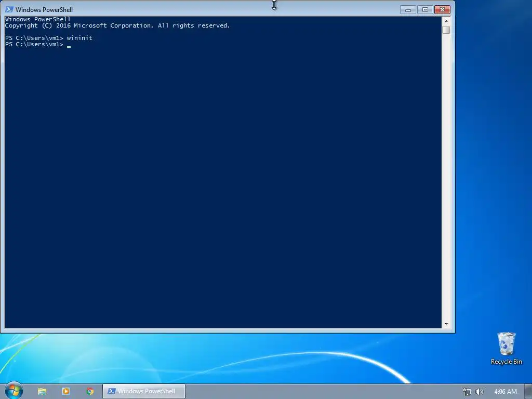
Task: Maximize the Windows PowerShell window
Action: tap(425, 9)
